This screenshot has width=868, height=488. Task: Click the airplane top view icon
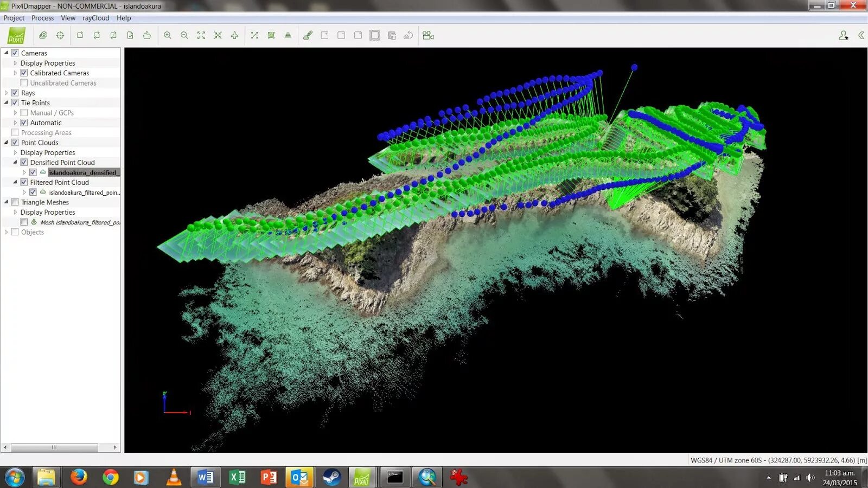click(x=235, y=35)
